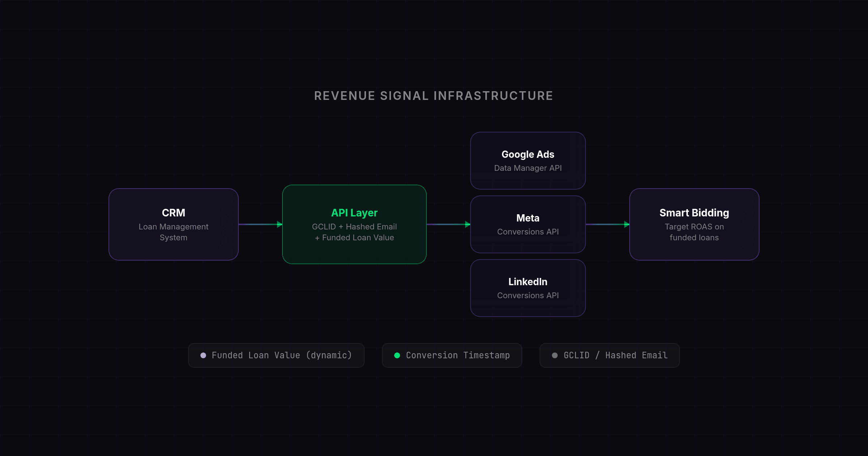Click the Smart Bidding heading text
The width and height of the screenshot is (868, 456).
pos(694,213)
